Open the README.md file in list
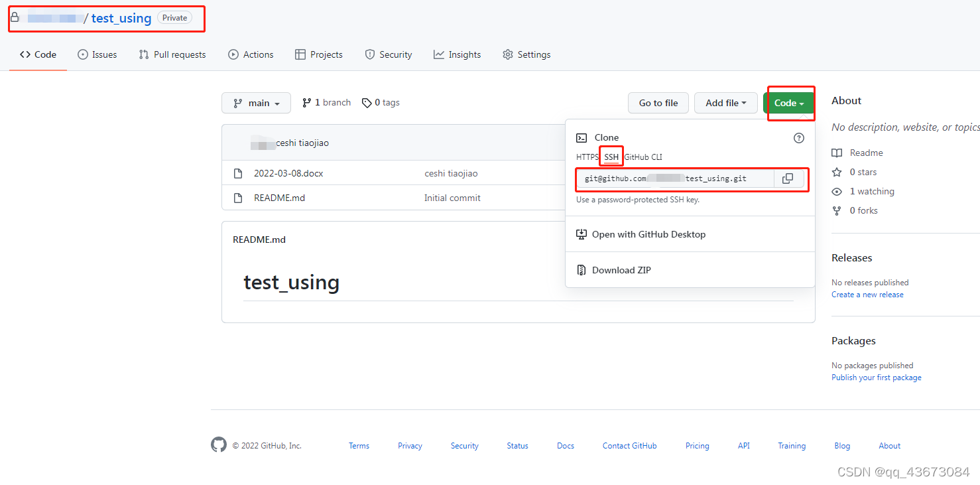980x485 pixels. (x=279, y=198)
